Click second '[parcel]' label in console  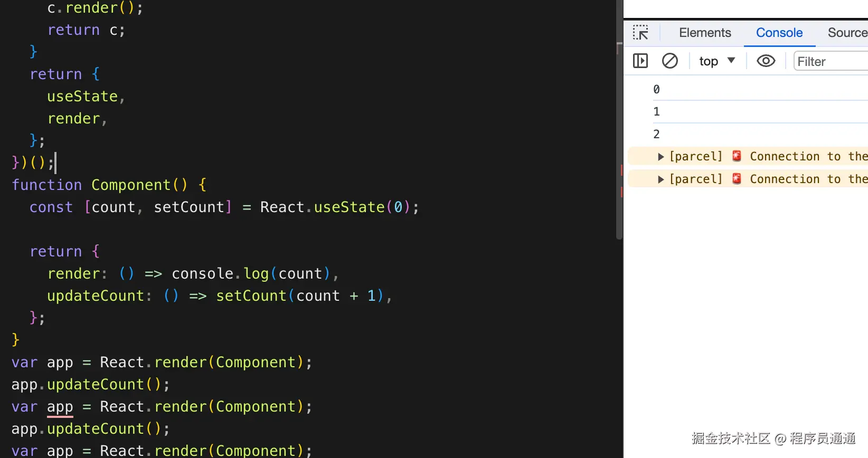coord(695,179)
